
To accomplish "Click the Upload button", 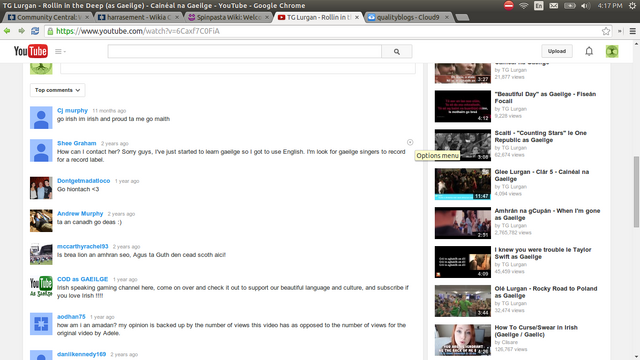I will pos(557,51).
